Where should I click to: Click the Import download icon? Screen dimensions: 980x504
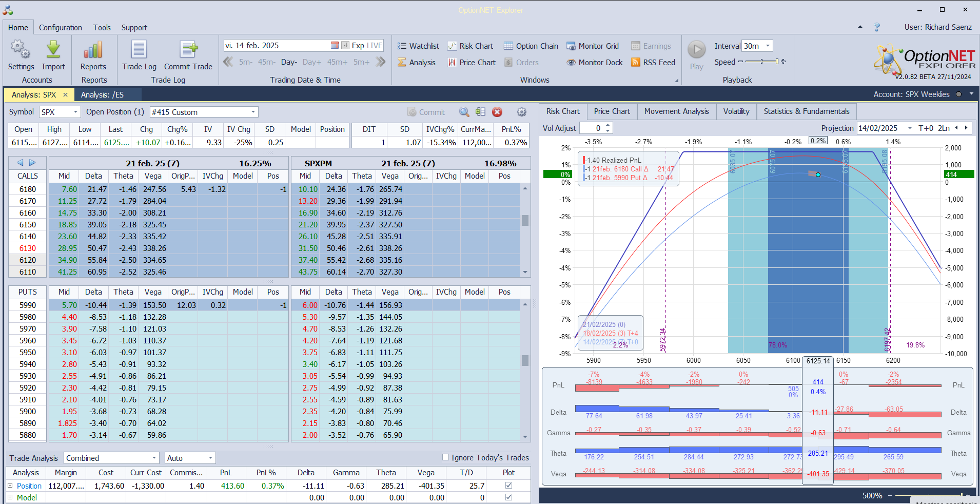point(53,50)
